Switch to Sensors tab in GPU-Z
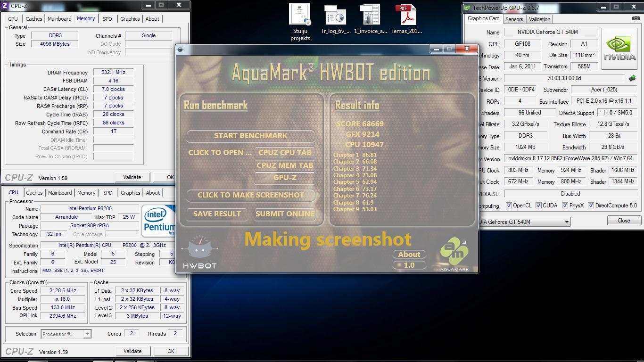The height and width of the screenshot is (362, 644). (514, 19)
